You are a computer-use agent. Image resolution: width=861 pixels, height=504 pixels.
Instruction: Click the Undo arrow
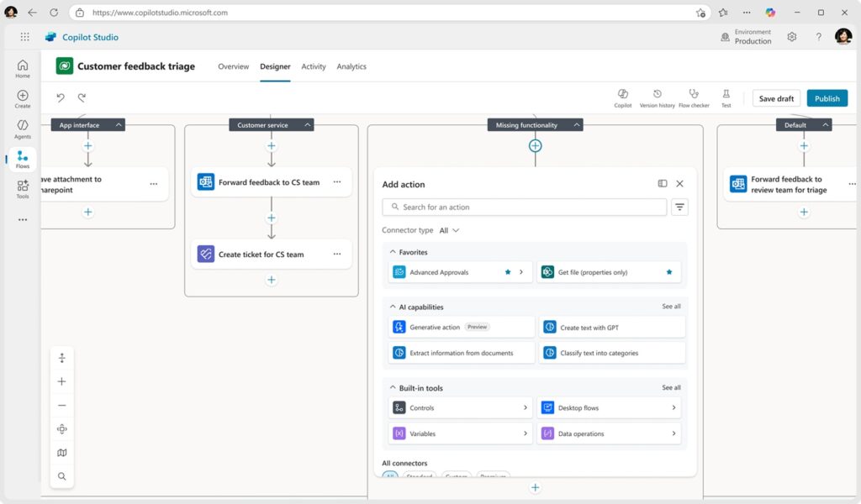point(60,97)
